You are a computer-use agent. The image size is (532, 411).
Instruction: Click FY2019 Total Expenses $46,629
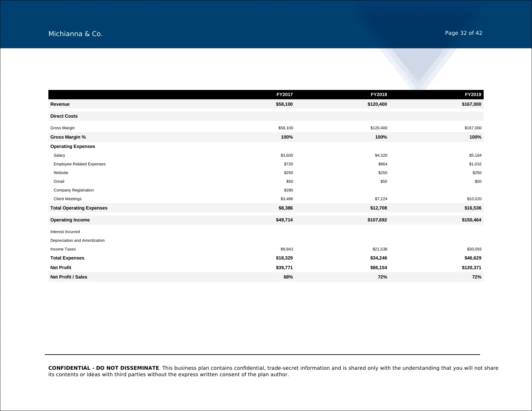pos(473,258)
